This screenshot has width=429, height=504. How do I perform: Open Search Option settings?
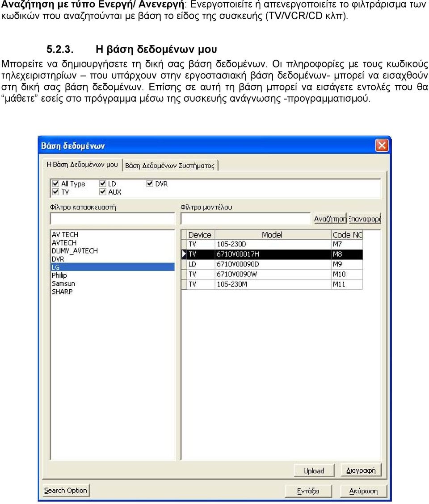pos(66,490)
